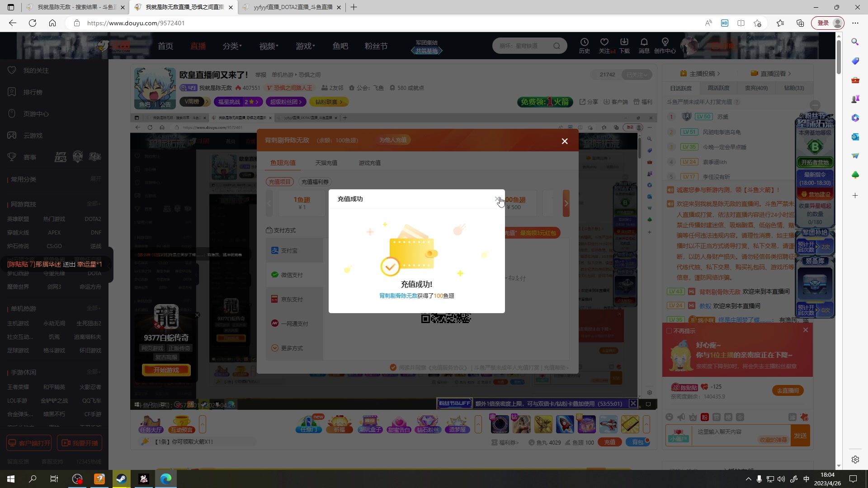The image size is (868, 488).
Task: Expand 主播投稿 chevron link
Action: click(x=700, y=73)
